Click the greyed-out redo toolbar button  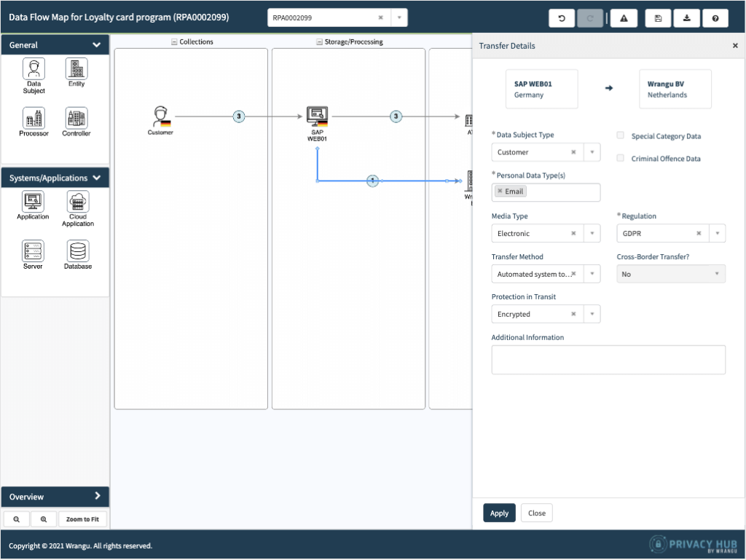pyautogui.click(x=590, y=18)
